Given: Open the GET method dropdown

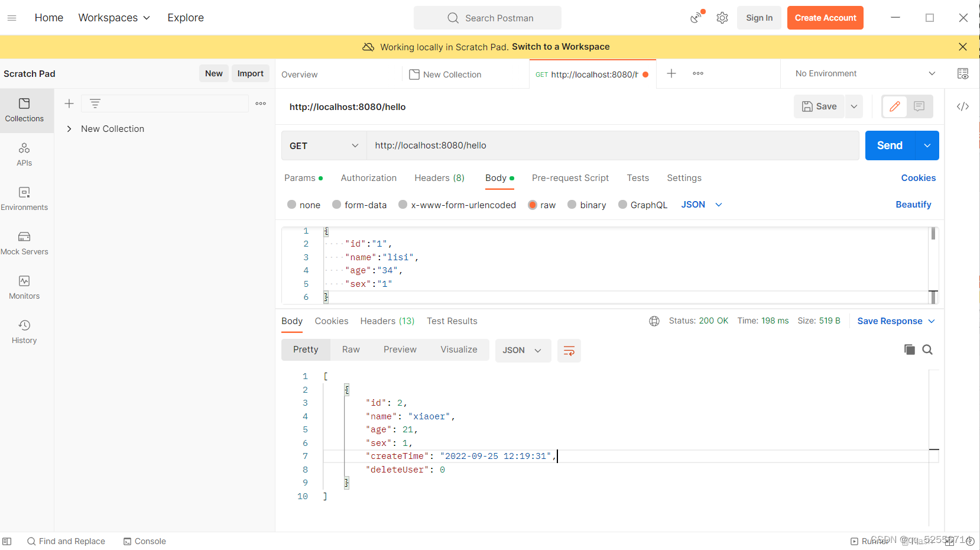Looking at the screenshot, I should 324,145.
